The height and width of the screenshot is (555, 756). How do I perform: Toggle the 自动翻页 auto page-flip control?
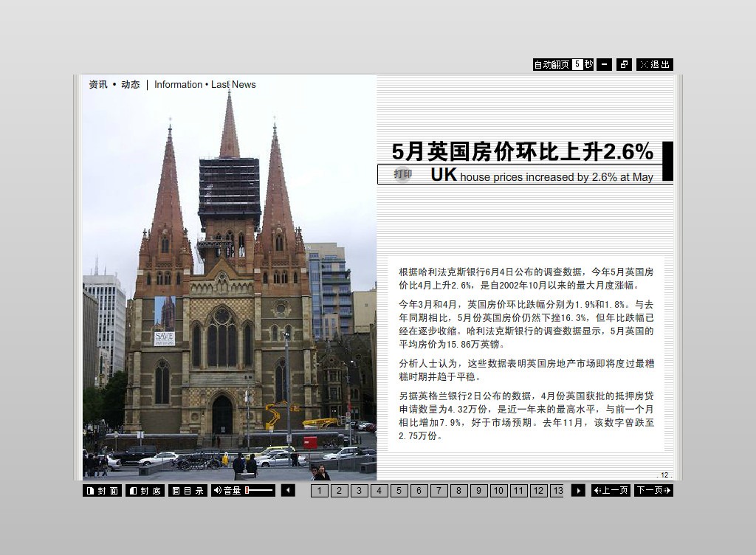(551, 64)
